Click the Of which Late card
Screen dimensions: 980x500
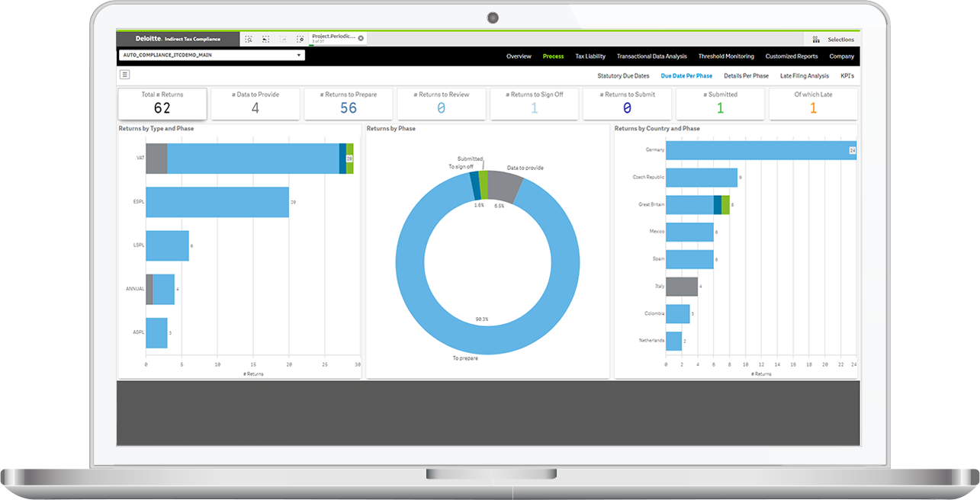click(x=813, y=104)
